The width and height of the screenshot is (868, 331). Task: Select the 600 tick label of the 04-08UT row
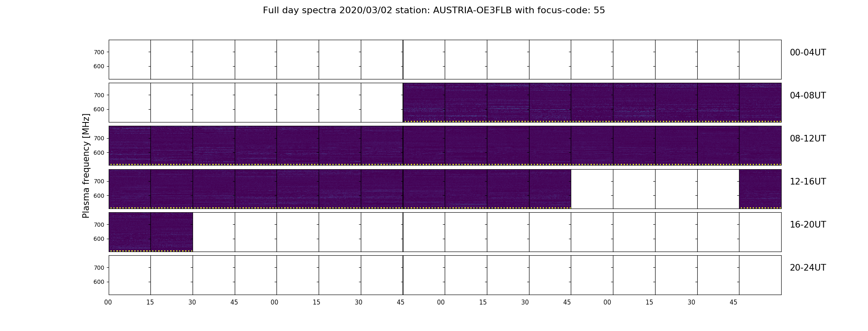click(99, 109)
